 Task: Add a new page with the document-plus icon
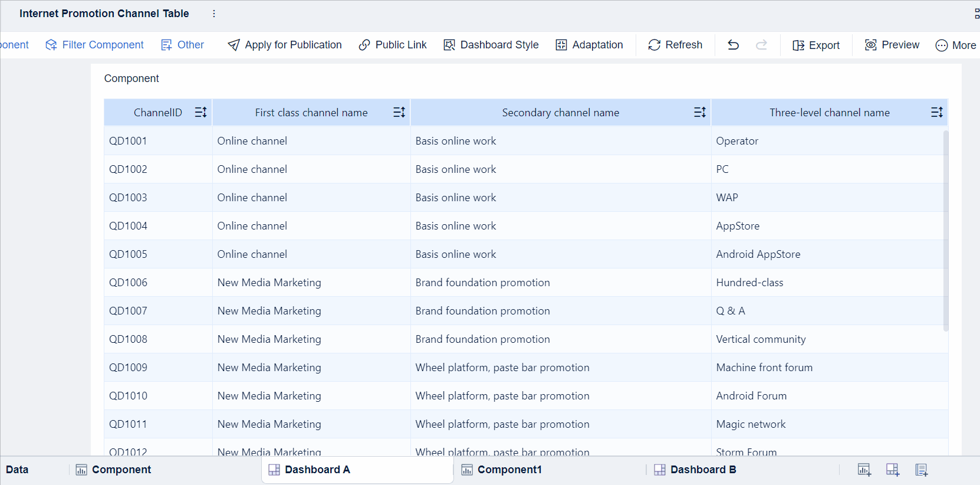(x=922, y=470)
